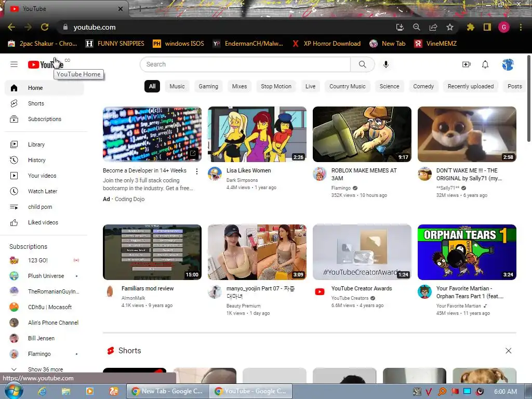The image size is (532, 399).
Task: Select the Country Music chip
Action: point(348,86)
